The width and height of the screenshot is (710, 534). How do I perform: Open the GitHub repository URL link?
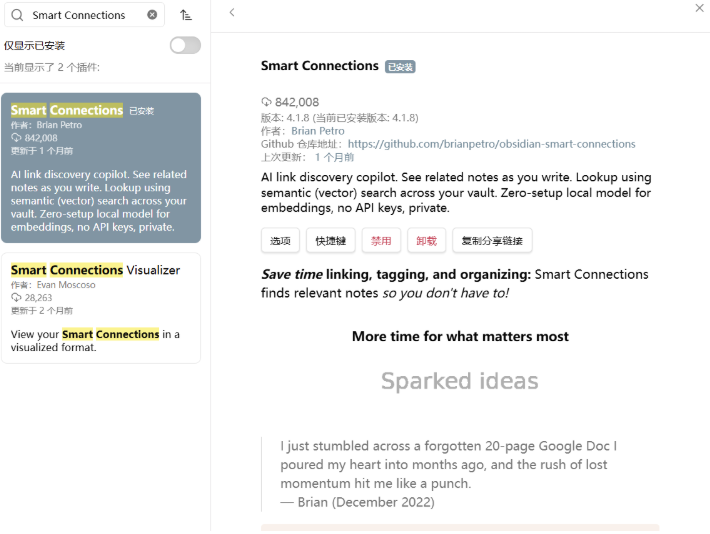[x=491, y=144]
